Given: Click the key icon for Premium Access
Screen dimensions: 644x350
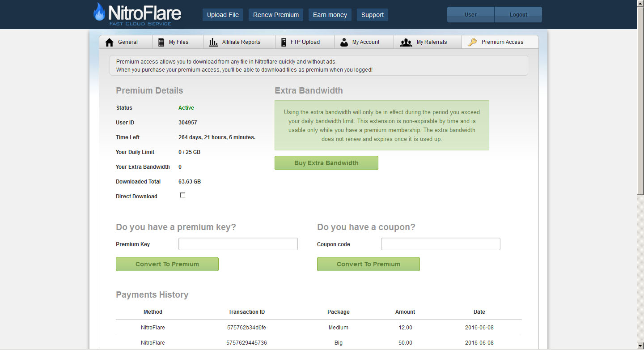Looking at the screenshot, I should point(472,42).
